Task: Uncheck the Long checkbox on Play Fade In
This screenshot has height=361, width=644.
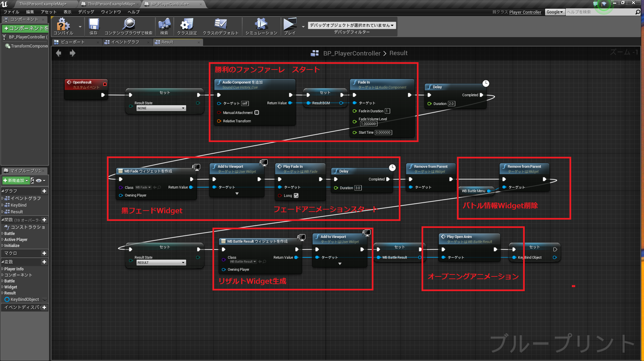Action: pos(296,196)
